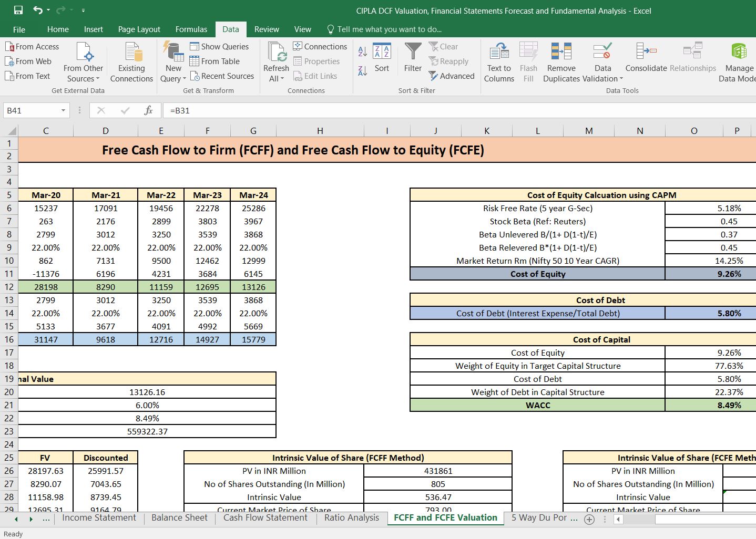Import data From Text

[x=27, y=76]
